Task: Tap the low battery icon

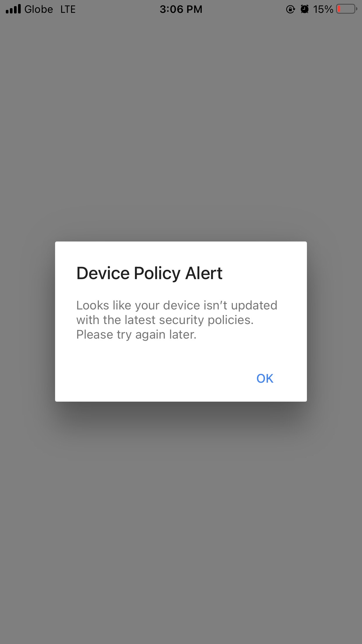Action: 347,9
